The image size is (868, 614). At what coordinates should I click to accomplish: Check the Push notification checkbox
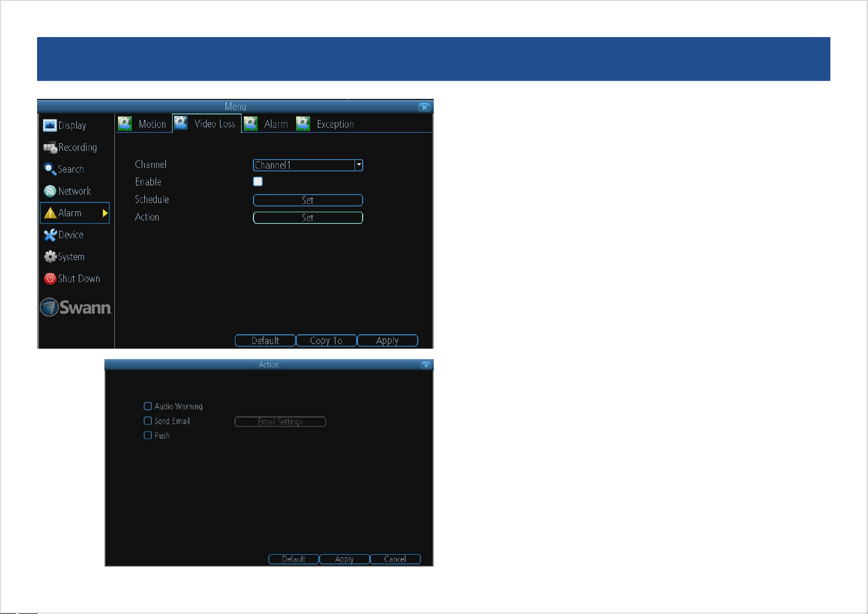[x=148, y=435]
